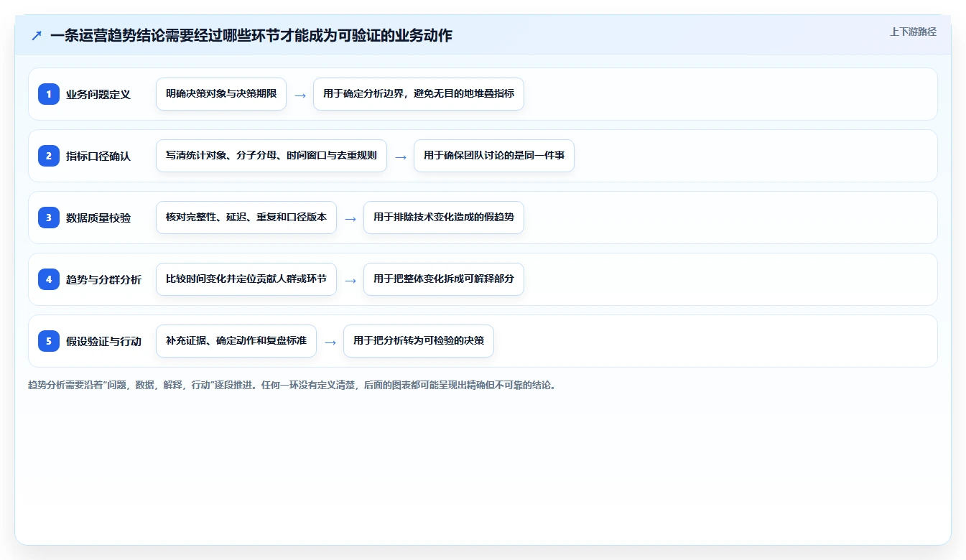Click the 核对完整性、延迟、重复和口径版本 box
This screenshot has height=560, width=966.
point(246,218)
